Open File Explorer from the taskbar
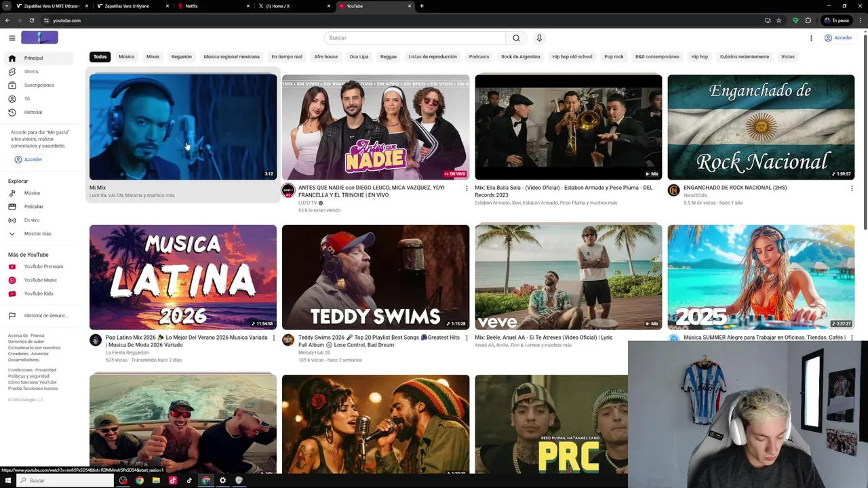Image resolution: width=868 pixels, height=488 pixels. click(156, 481)
